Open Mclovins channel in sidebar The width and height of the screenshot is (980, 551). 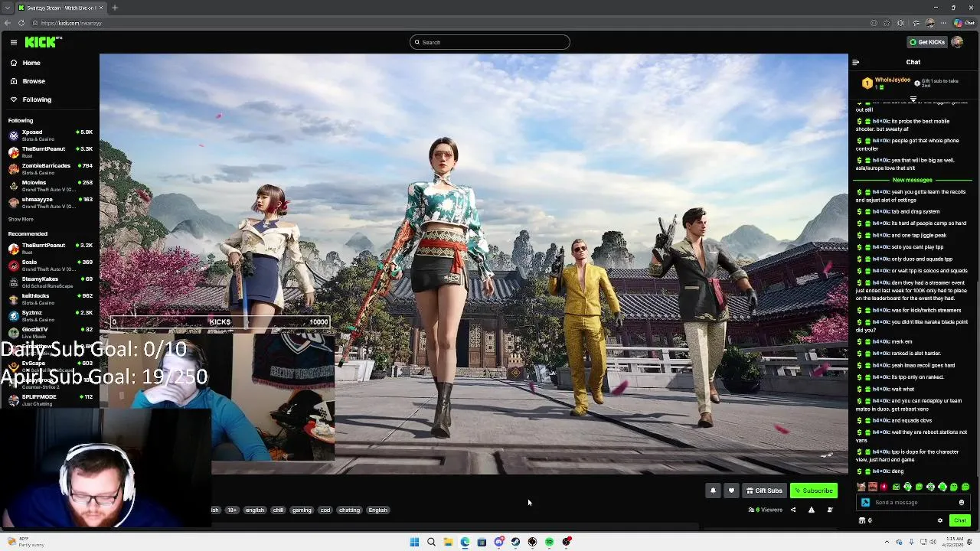[50, 185]
